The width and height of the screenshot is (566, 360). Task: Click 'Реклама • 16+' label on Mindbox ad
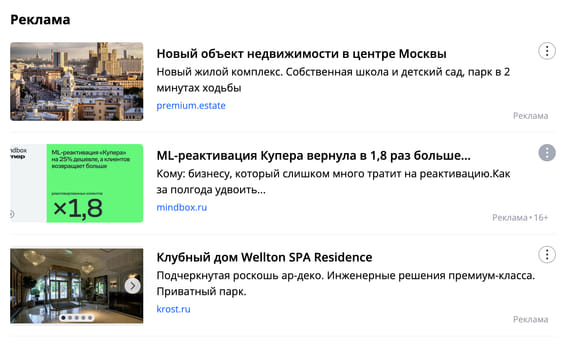[x=520, y=217]
